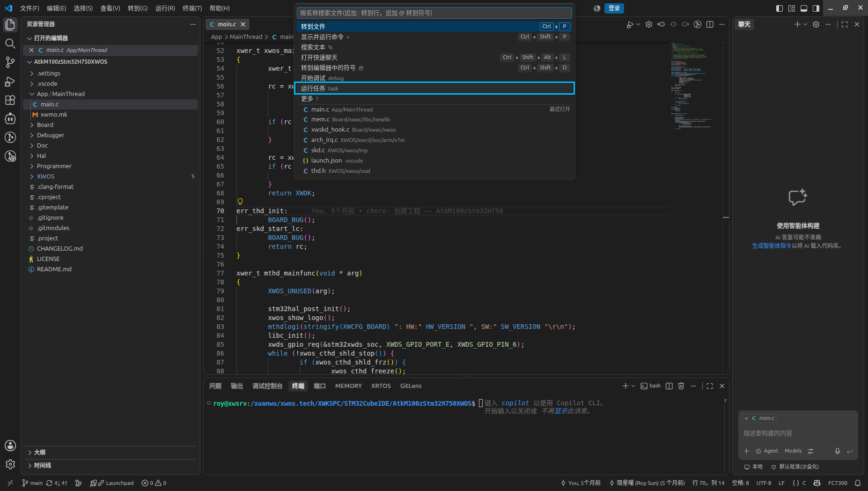Split the terminal panel

669,386
